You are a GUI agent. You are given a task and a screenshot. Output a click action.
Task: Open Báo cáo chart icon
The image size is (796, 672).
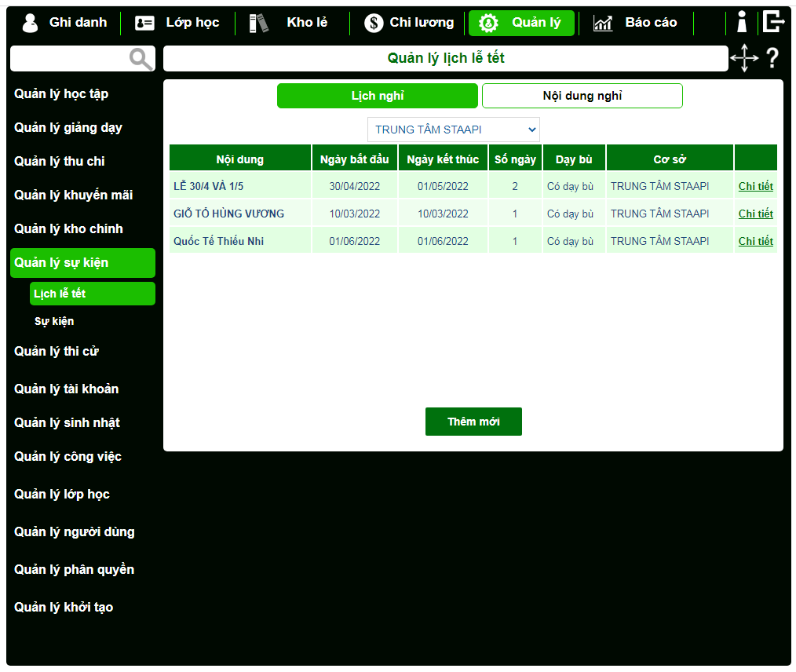click(603, 23)
